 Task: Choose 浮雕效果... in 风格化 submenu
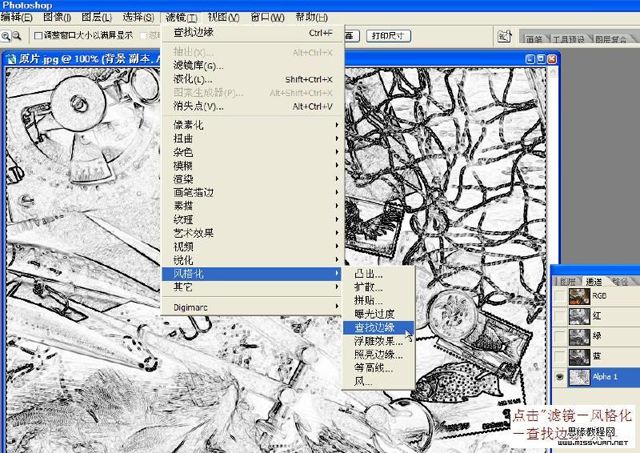point(379,341)
